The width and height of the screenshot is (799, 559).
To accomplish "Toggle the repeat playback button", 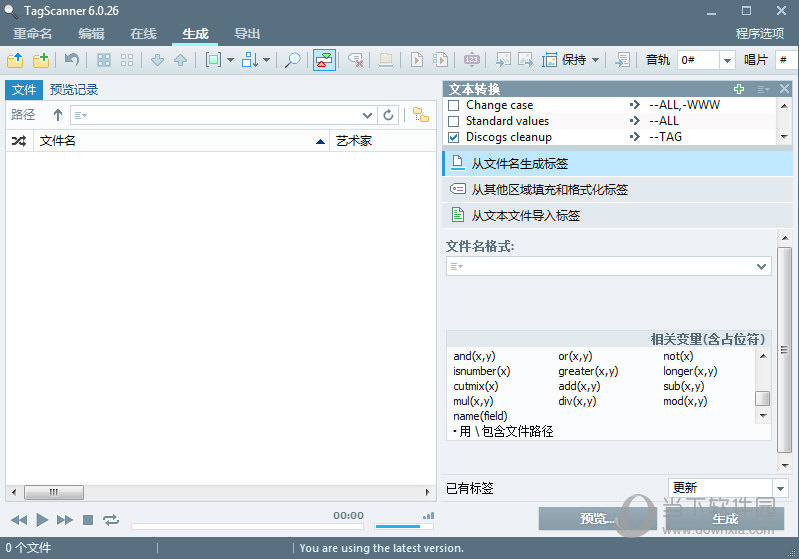I will coord(111,520).
